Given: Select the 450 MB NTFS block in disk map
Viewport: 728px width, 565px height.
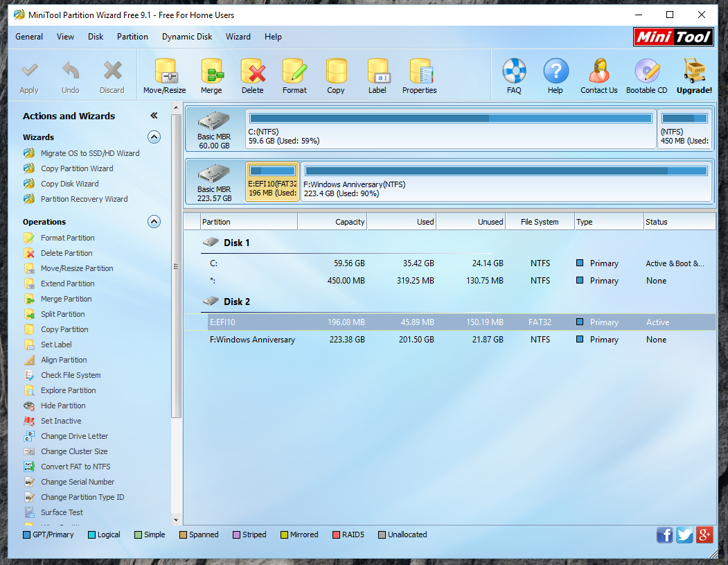Looking at the screenshot, I should click(x=684, y=129).
